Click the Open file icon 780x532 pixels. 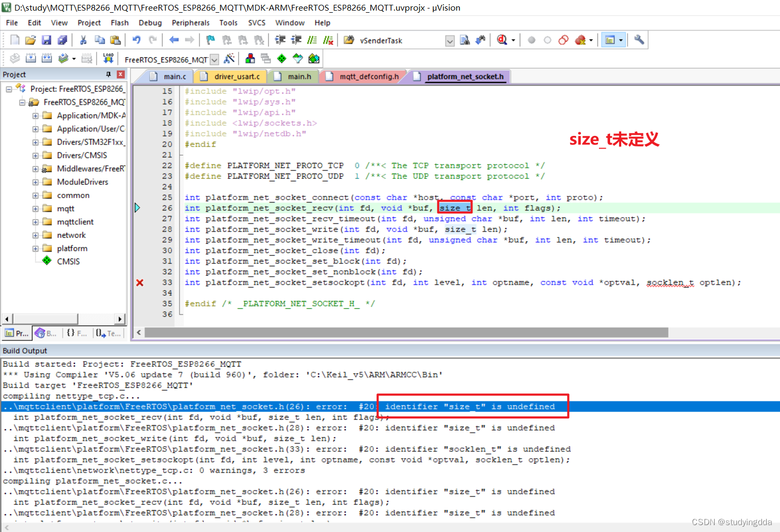pyautogui.click(x=31, y=40)
